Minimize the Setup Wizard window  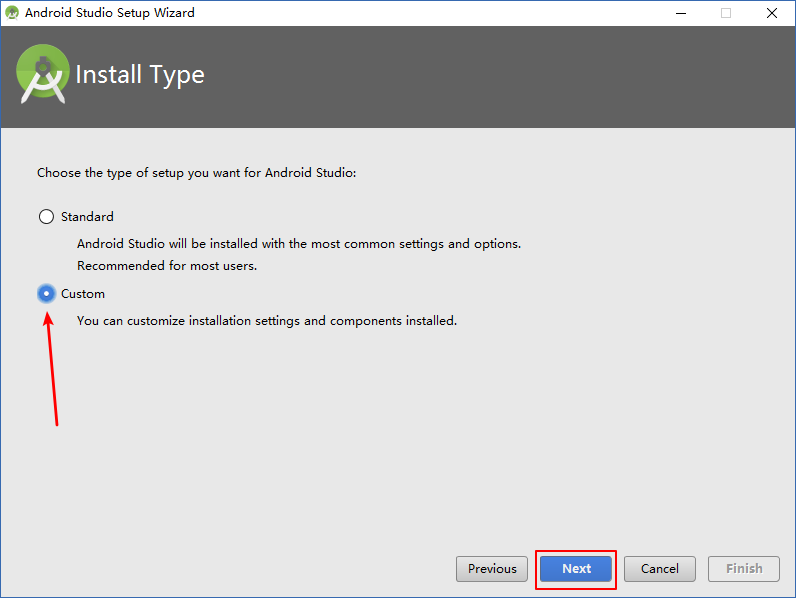point(681,13)
